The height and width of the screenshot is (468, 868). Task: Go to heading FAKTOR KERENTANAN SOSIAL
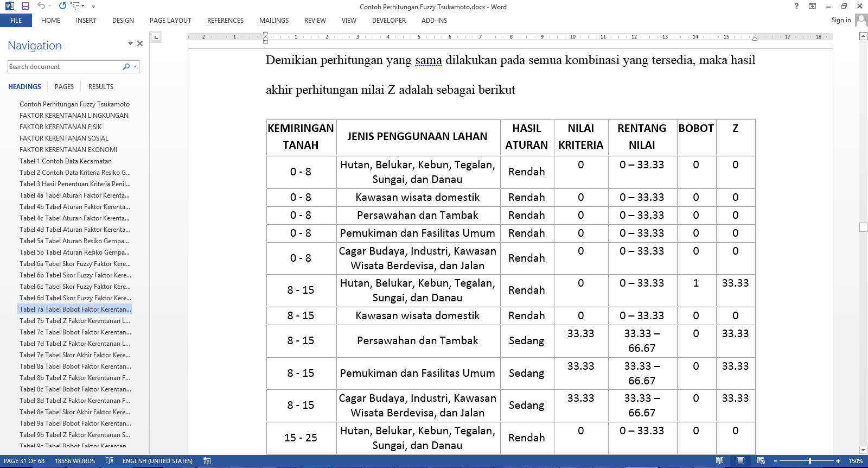(64, 138)
